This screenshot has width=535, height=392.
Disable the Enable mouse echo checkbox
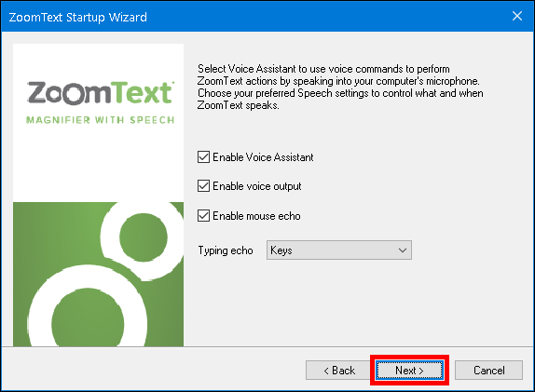click(204, 216)
